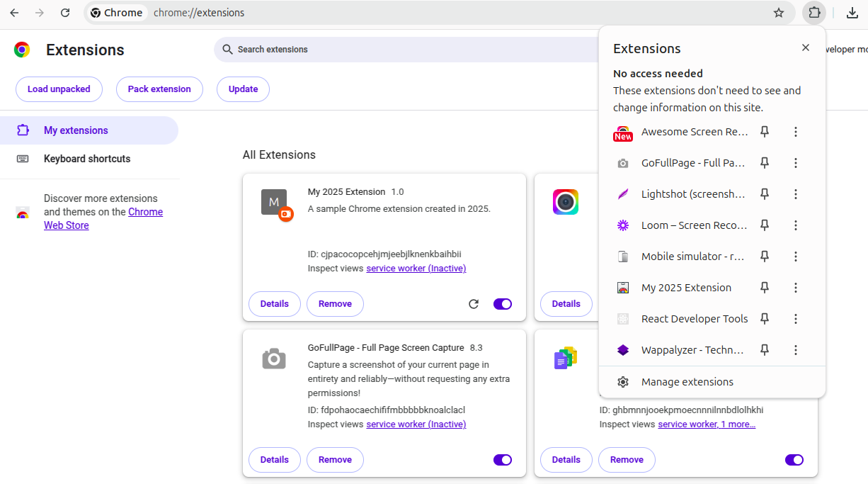Remove the bottom-right extension card
The image size is (868, 484).
pyautogui.click(x=627, y=460)
